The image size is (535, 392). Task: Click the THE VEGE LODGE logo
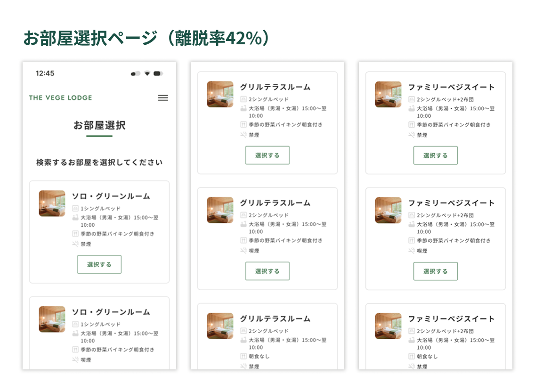click(60, 98)
